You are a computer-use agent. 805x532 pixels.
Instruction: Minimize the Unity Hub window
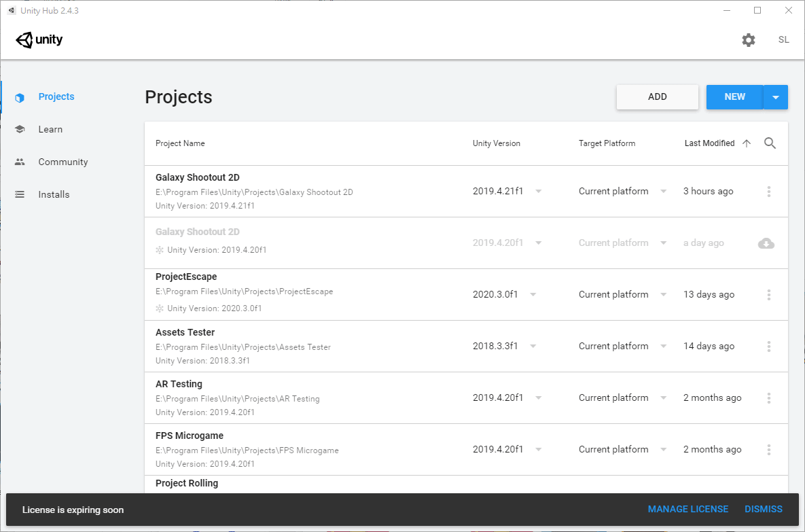[x=727, y=10]
